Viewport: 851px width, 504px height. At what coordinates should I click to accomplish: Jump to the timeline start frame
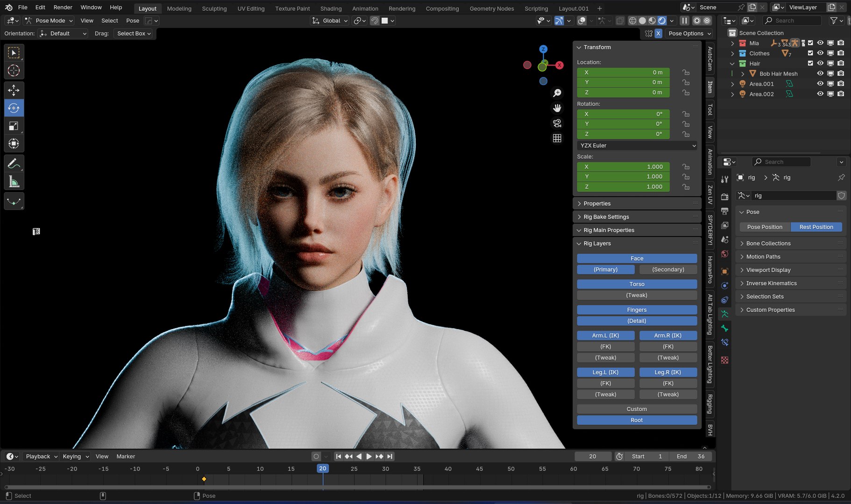tap(339, 456)
